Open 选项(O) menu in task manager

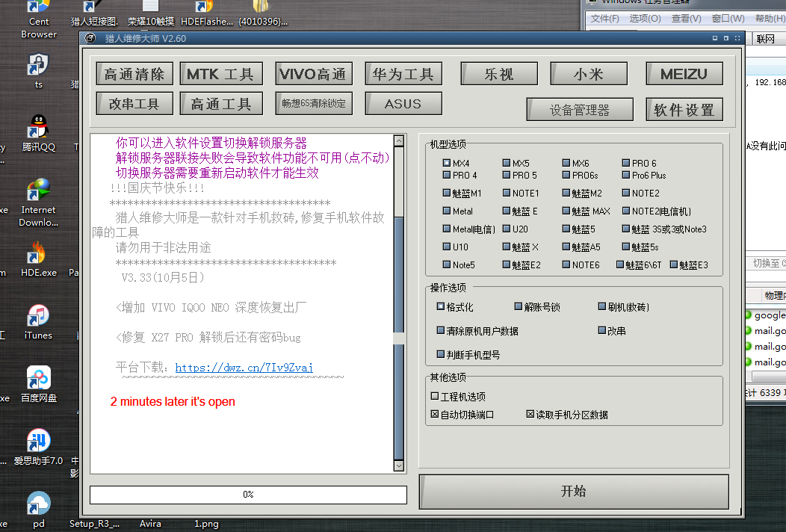click(645, 19)
